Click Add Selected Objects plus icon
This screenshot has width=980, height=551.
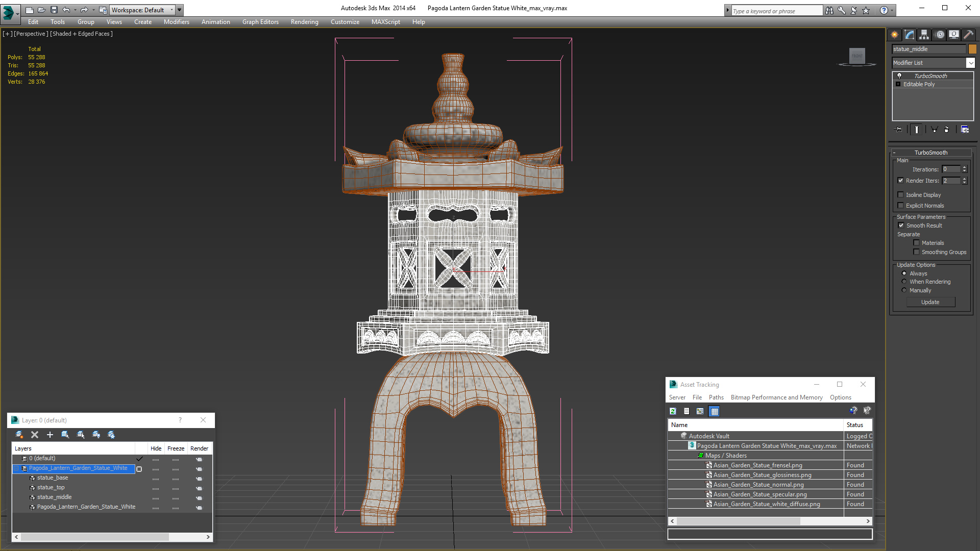[50, 435]
